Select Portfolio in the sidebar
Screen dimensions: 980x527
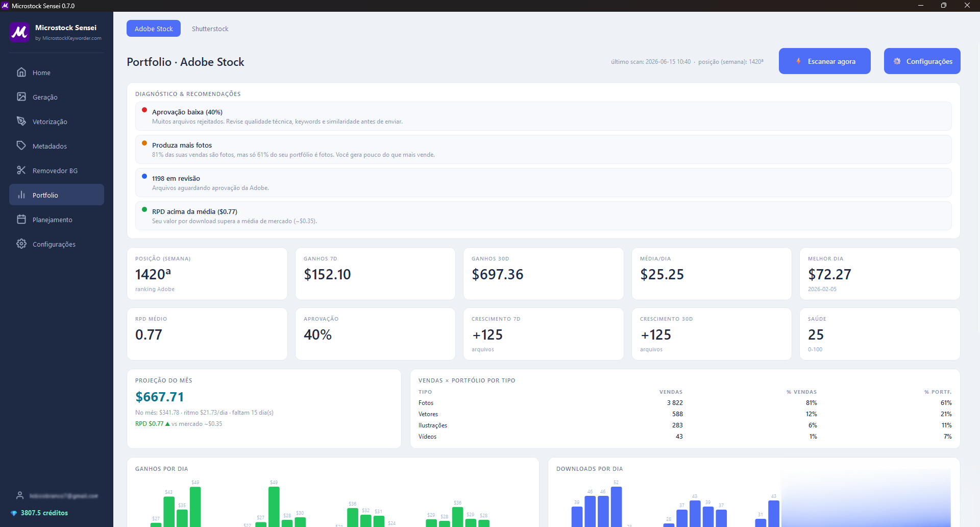[x=57, y=195]
